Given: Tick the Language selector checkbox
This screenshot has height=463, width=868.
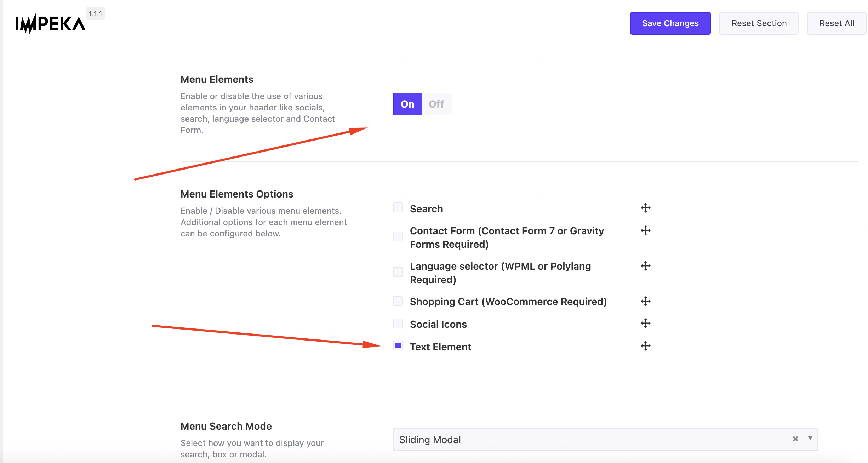Looking at the screenshot, I should (398, 272).
